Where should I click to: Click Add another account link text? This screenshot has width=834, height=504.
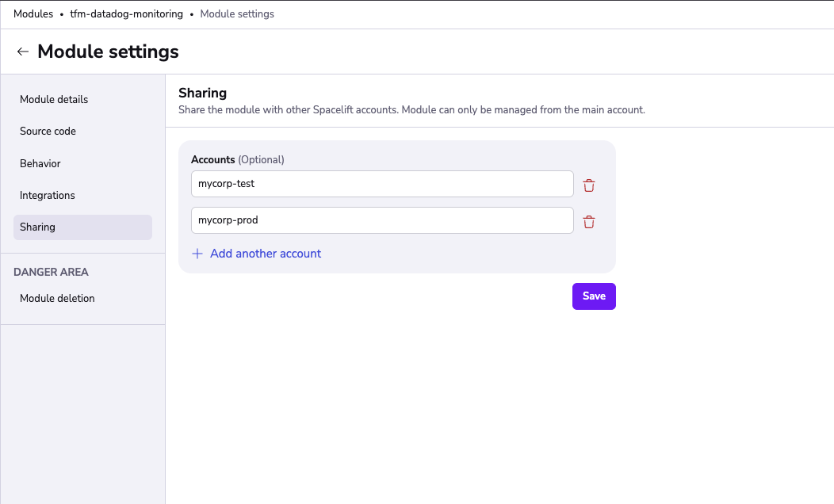click(x=266, y=254)
